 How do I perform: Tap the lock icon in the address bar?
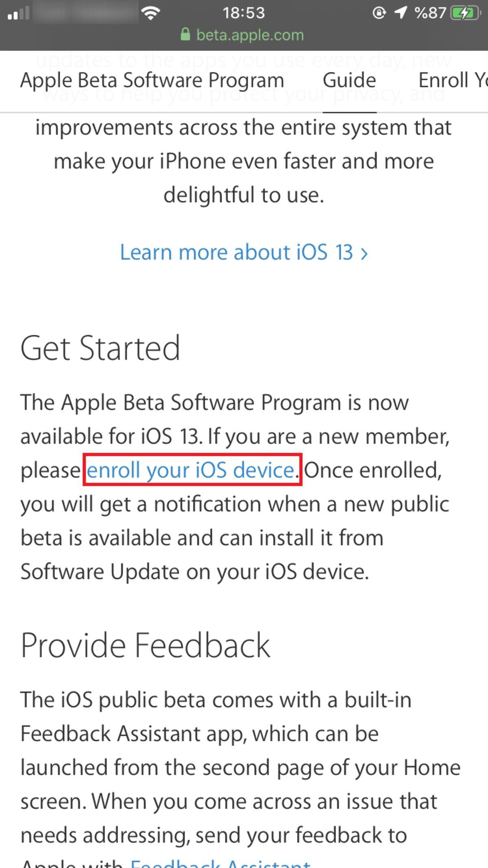tap(185, 35)
